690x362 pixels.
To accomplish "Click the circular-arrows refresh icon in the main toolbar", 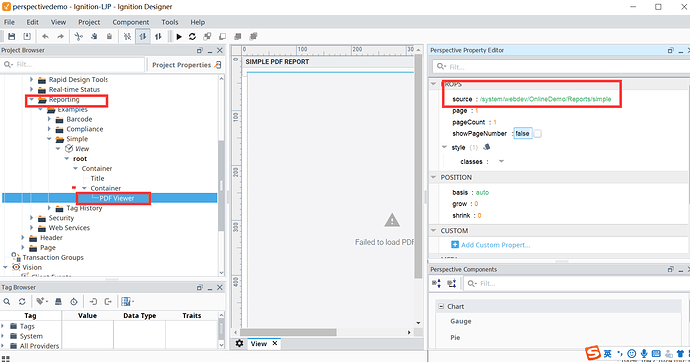I will click(192, 37).
